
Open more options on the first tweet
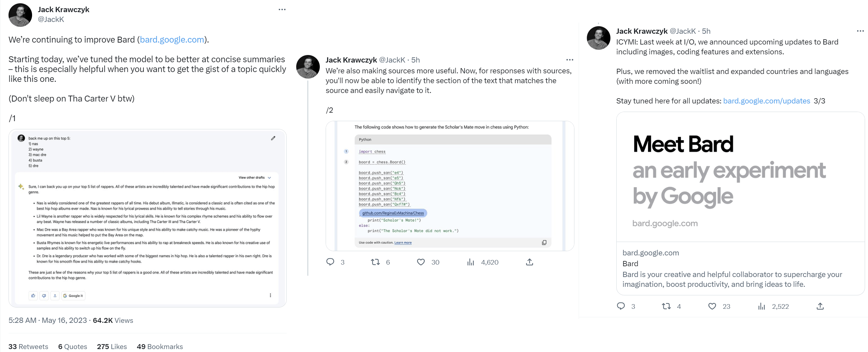pyautogui.click(x=282, y=9)
